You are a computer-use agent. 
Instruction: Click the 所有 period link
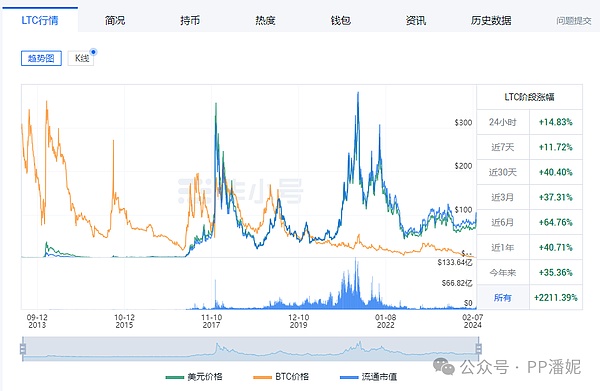click(503, 297)
